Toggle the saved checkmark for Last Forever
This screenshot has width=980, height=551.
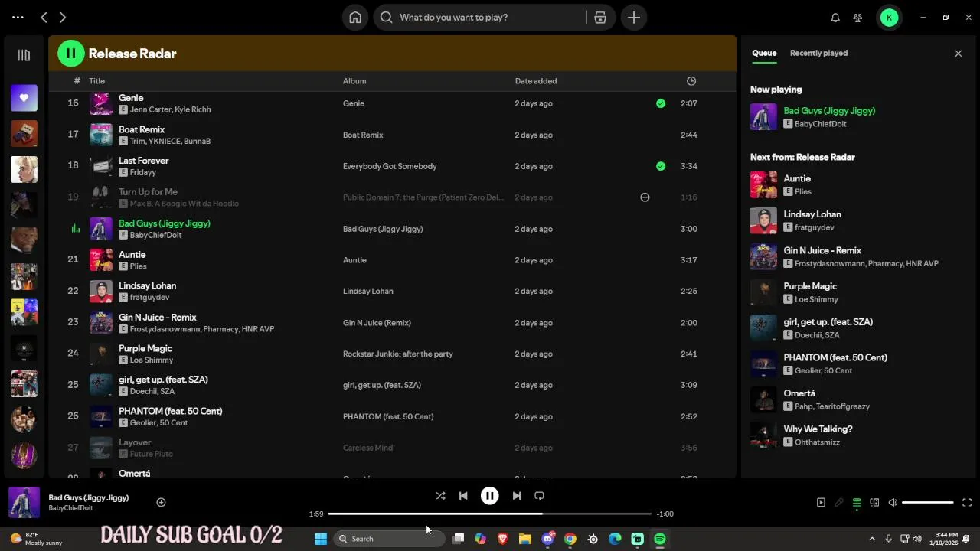(x=661, y=166)
